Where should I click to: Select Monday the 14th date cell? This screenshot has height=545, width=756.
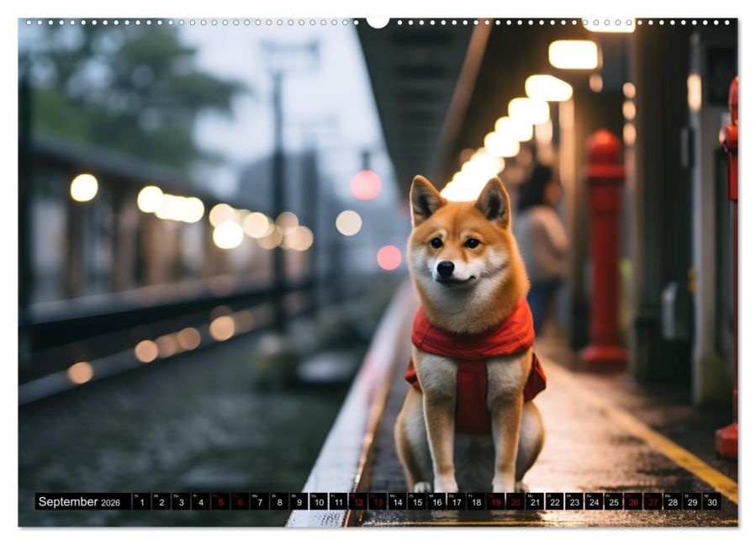click(x=397, y=502)
